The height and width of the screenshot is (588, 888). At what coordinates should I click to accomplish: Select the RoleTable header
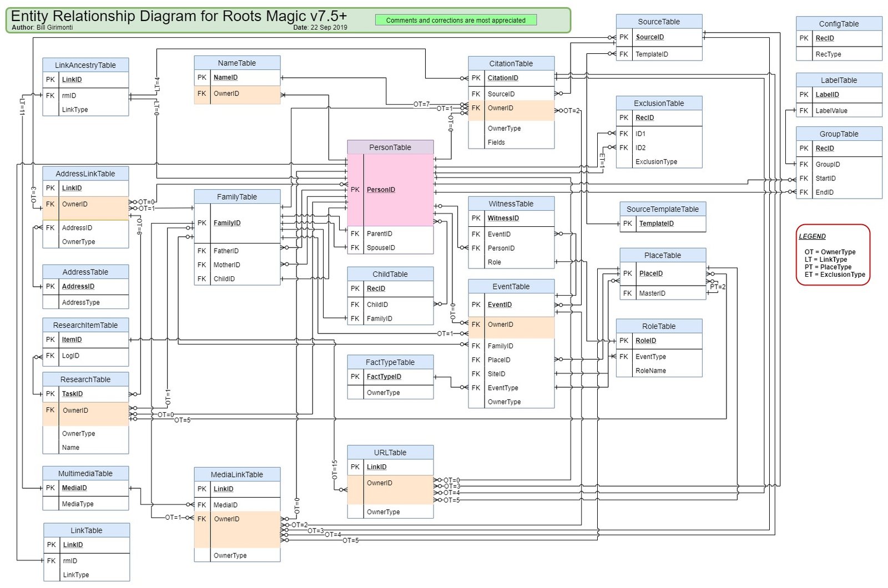tap(659, 327)
